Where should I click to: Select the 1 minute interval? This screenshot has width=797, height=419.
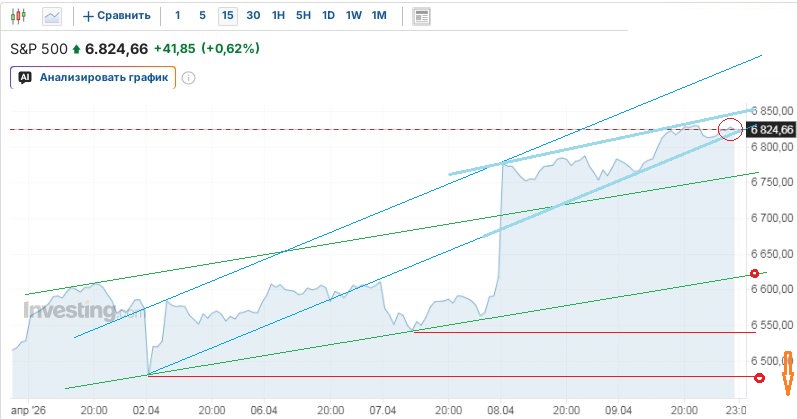(177, 16)
